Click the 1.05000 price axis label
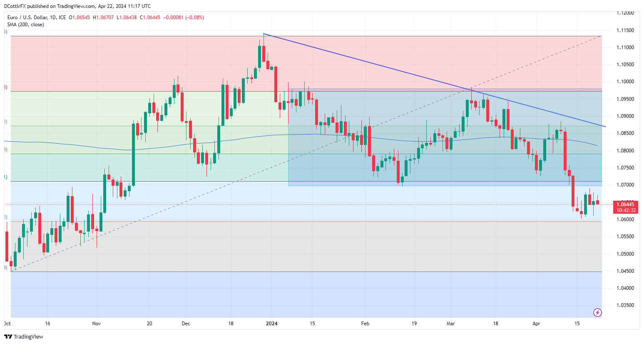The width and height of the screenshot is (644, 344). point(625,254)
